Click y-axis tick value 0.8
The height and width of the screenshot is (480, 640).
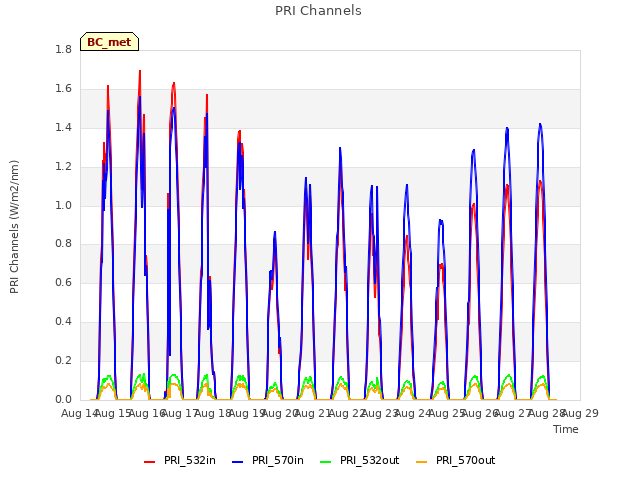pos(63,244)
